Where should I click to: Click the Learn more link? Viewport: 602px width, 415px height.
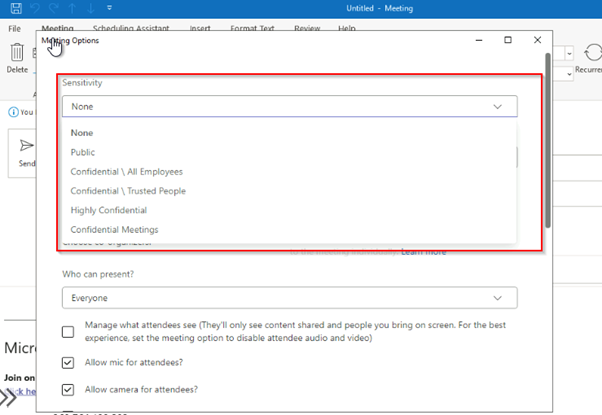pyautogui.click(x=423, y=252)
